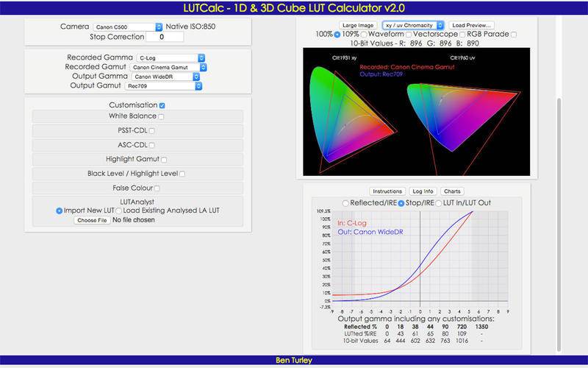
Task: Click the Load Preview... button
Action: click(x=471, y=25)
